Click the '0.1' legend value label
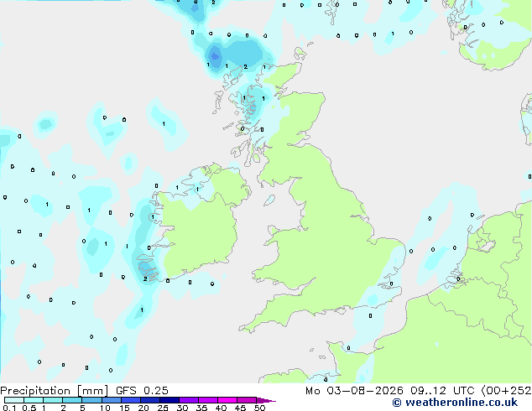 pos(9,408)
